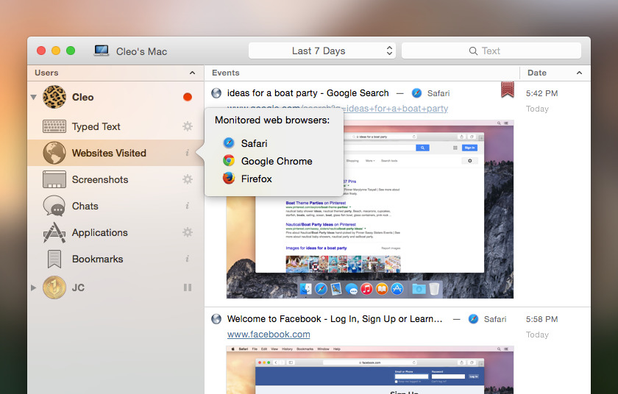The width and height of the screenshot is (618, 394).
Task: Click the Bookmarks ribbon icon in sidebar
Action: (x=54, y=259)
